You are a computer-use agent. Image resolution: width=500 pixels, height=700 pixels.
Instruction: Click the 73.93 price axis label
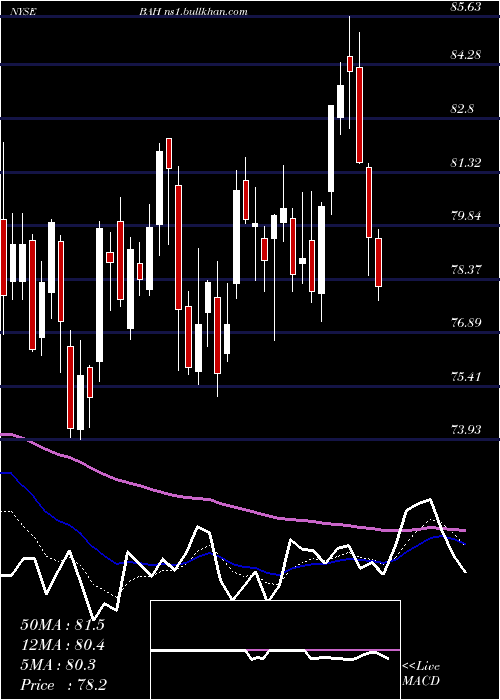point(466,430)
